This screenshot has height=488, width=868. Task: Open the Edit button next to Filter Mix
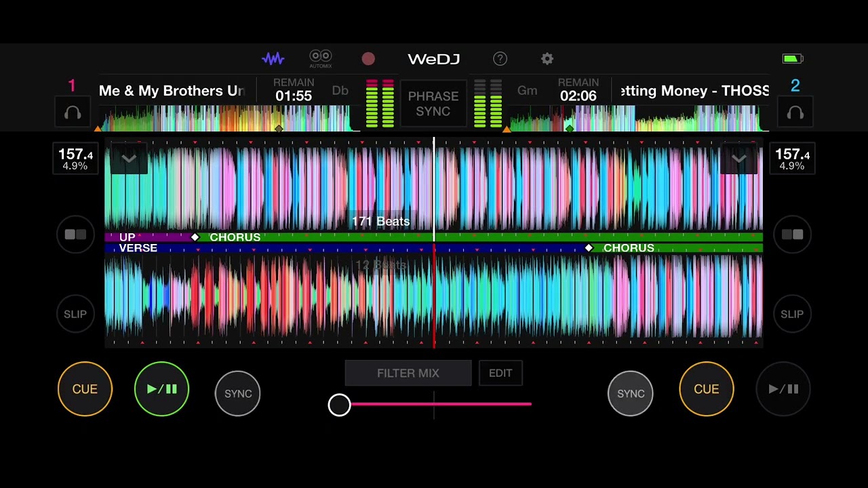click(x=500, y=373)
